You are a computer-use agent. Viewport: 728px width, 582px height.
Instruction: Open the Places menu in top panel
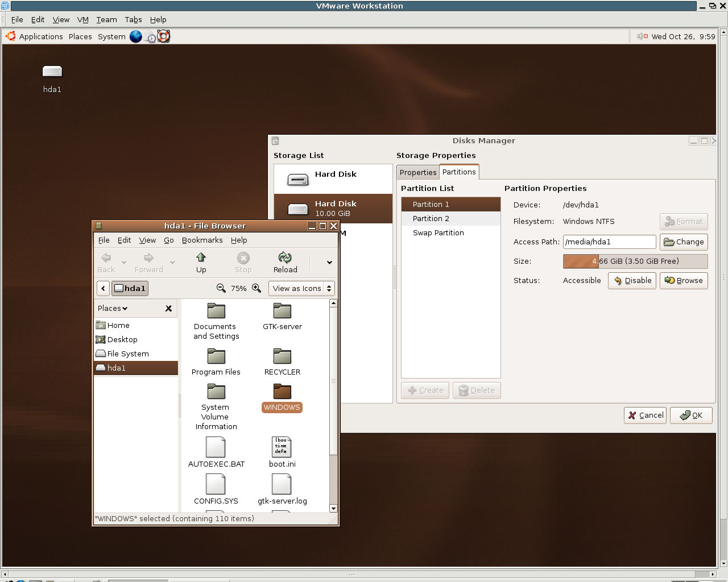80,36
